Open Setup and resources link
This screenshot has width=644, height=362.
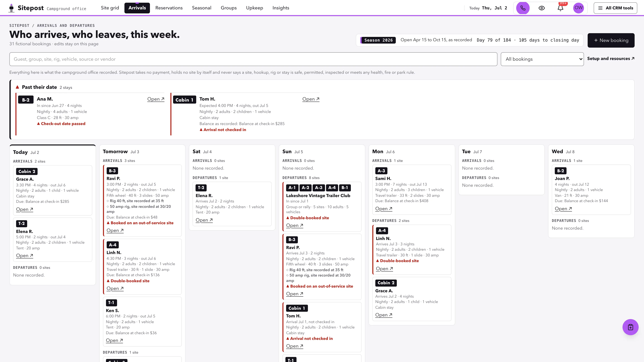pyautogui.click(x=610, y=58)
